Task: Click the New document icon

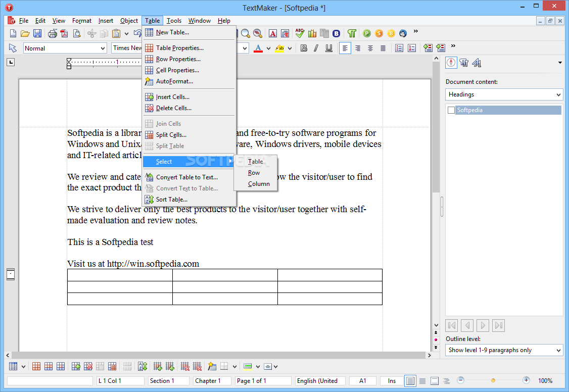Action: [x=13, y=34]
